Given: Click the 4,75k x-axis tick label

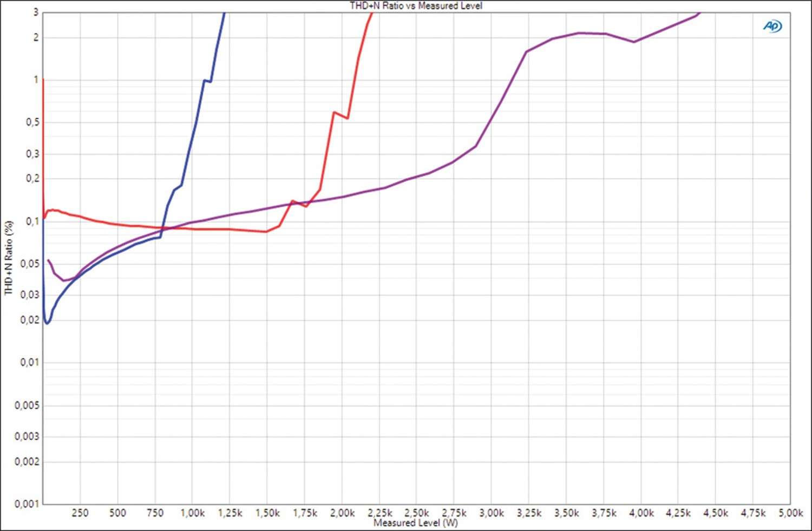Looking at the screenshot, I should 753,513.
